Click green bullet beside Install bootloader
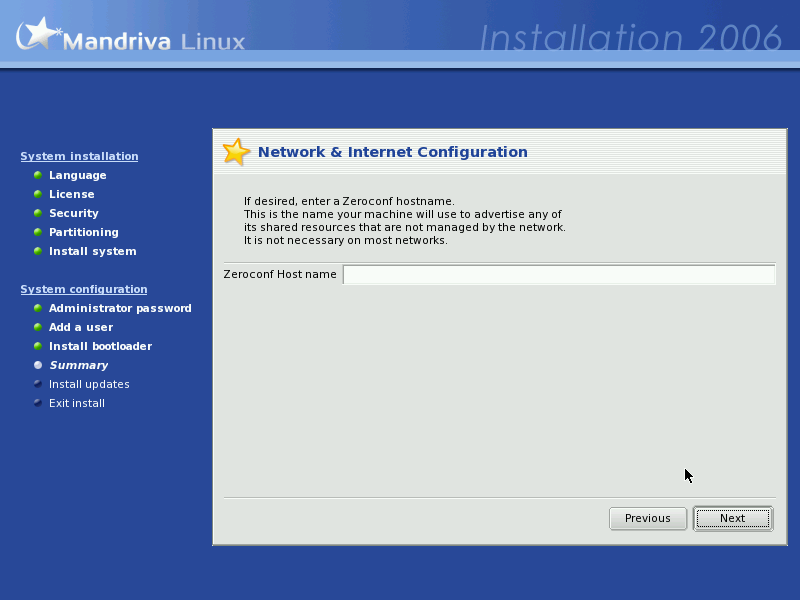Image resolution: width=800 pixels, height=600 pixels. click(38, 346)
